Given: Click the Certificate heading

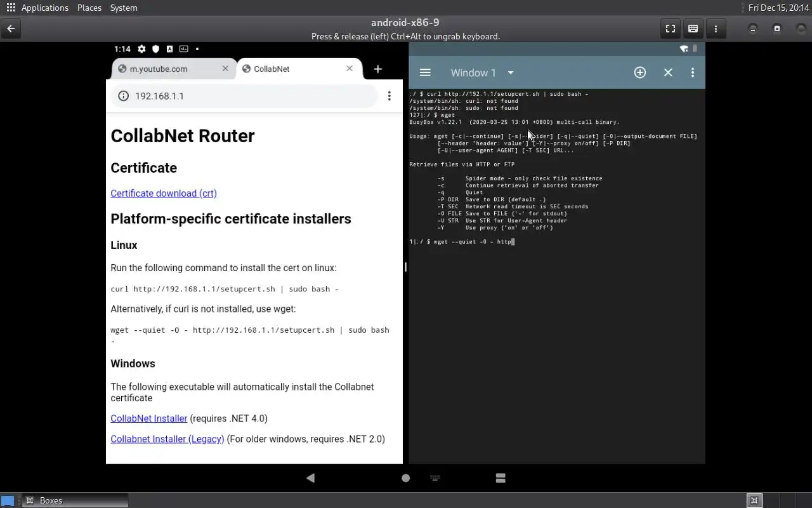Looking at the screenshot, I should 144,168.
